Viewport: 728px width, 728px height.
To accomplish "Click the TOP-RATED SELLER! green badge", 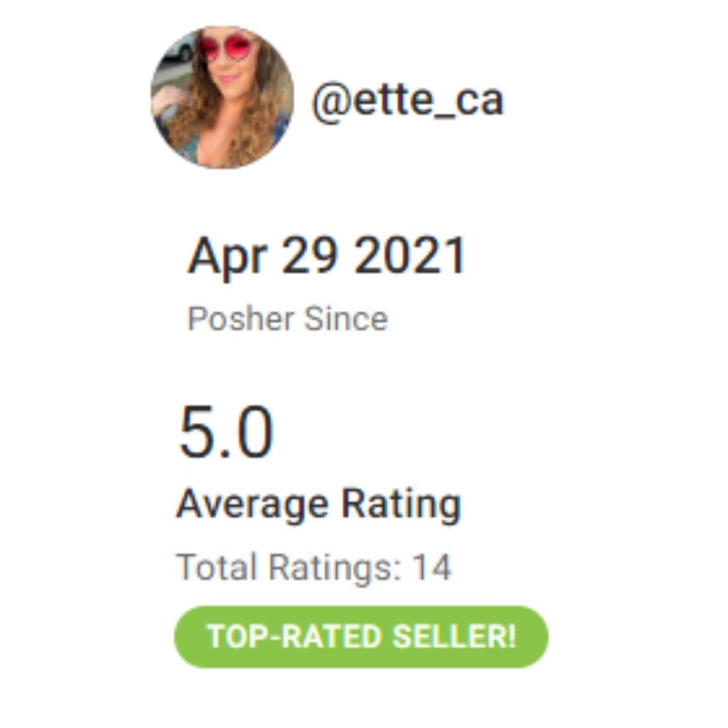I will click(361, 637).
